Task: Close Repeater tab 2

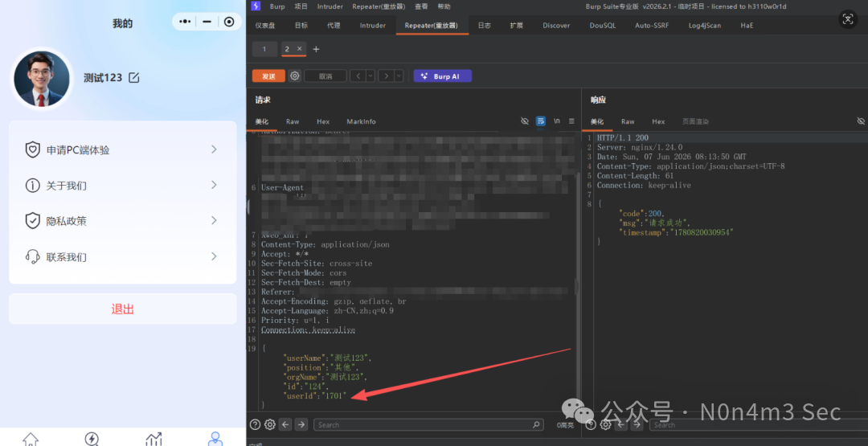Action: (300, 49)
